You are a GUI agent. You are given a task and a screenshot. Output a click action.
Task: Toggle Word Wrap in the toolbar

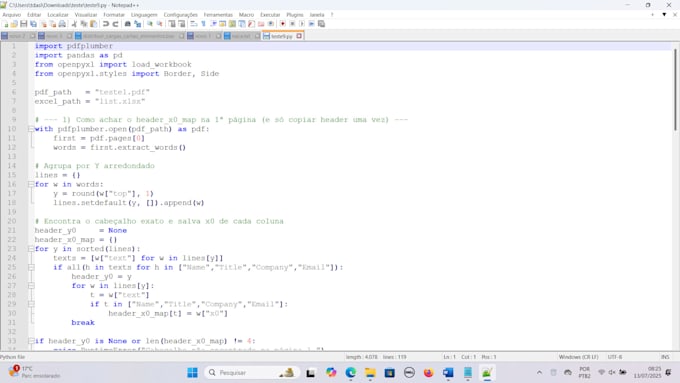pyautogui.click(x=193, y=24)
